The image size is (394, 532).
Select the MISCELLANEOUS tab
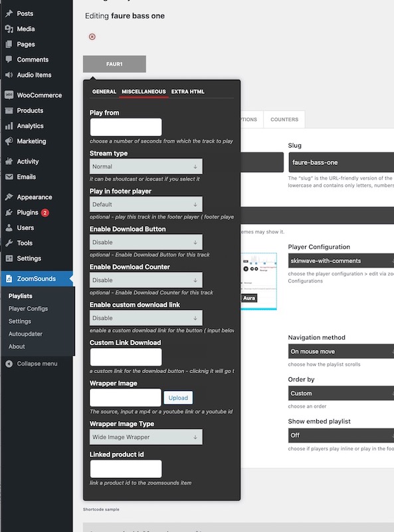[144, 92]
